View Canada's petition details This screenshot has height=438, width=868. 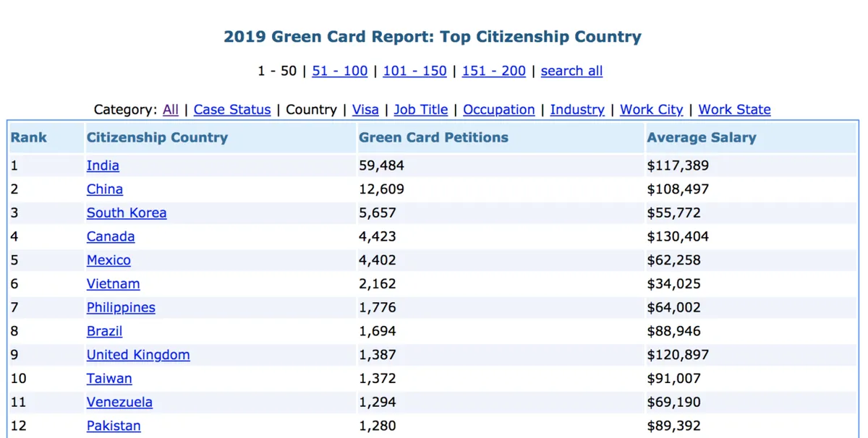(x=111, y=236)
